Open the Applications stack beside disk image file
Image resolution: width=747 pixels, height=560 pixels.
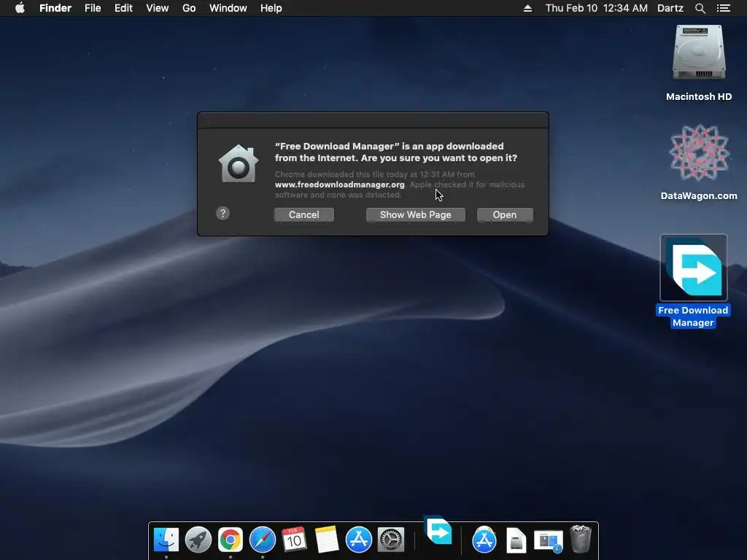(x=484, y=540)
